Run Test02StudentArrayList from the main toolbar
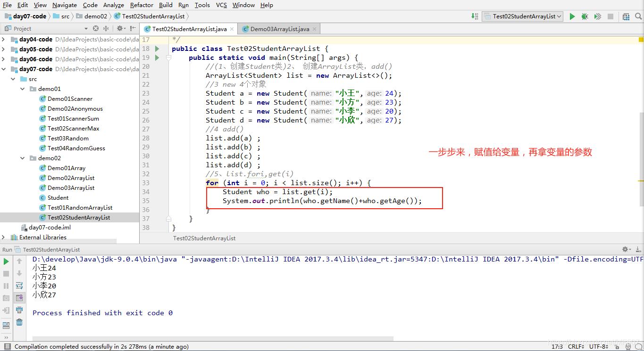The image size is (644, 351). tap(572, 16)
